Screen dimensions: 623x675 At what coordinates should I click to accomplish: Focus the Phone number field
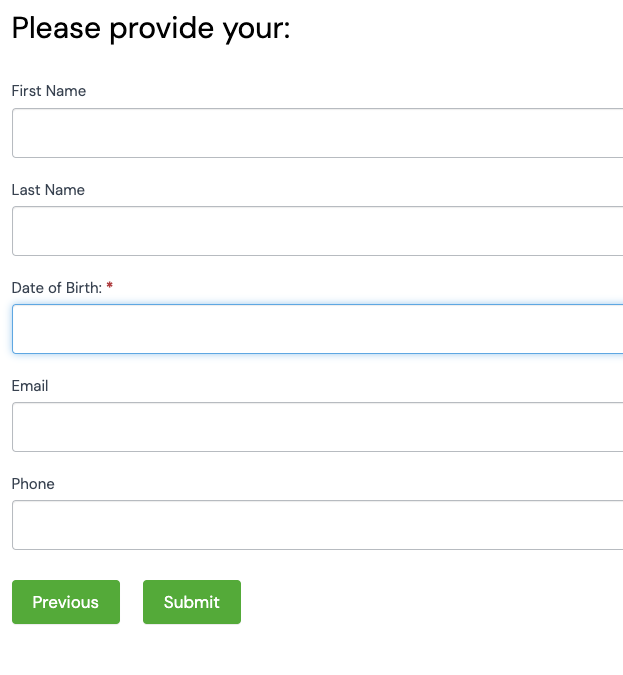click(x=317, y=525)
